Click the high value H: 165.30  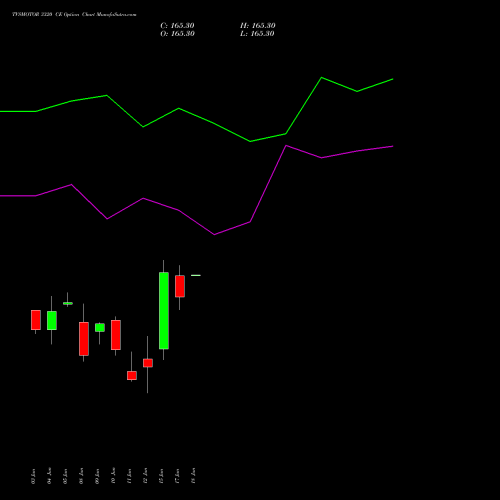point(258,26)
